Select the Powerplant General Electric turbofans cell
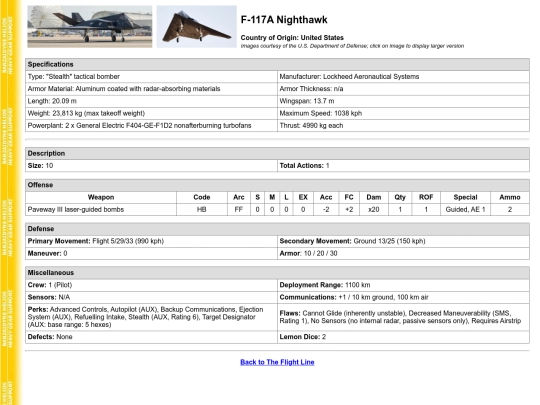Screen dimensions: 540x405 (x=151, y=126)
